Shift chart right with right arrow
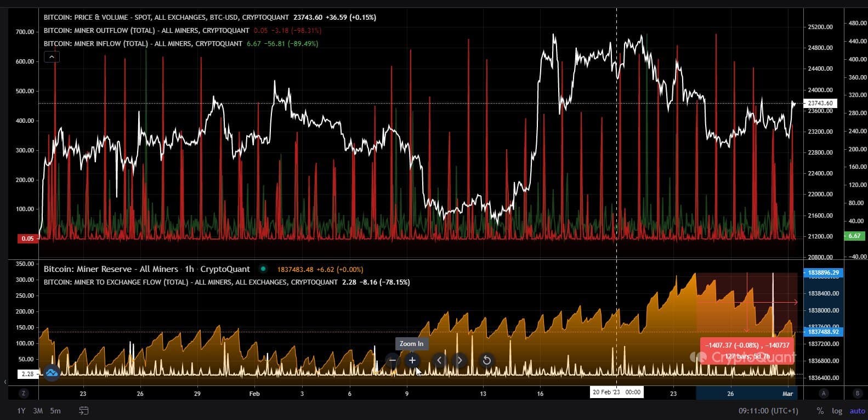The height and width of the screenshot is (420, 868). (459, 360)
